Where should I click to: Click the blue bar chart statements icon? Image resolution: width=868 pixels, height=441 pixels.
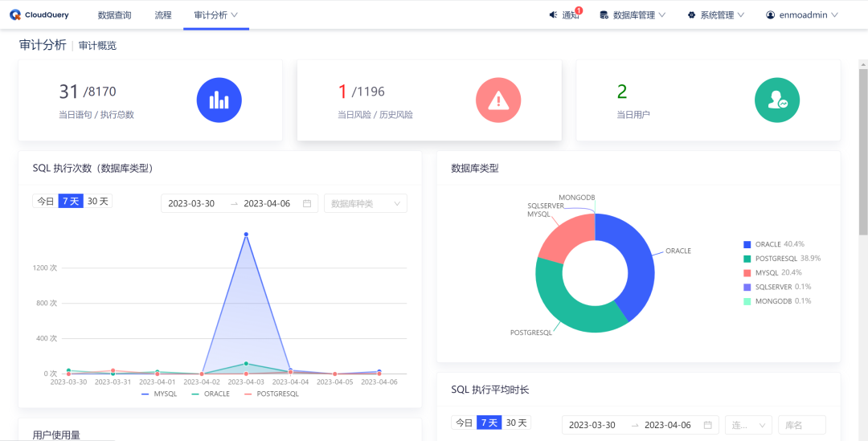coord(219,100)
